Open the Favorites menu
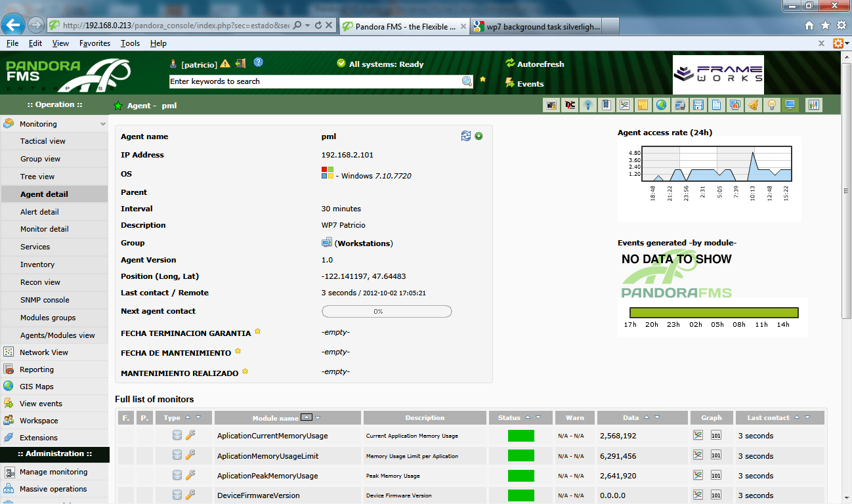 (x=95, y=43)
